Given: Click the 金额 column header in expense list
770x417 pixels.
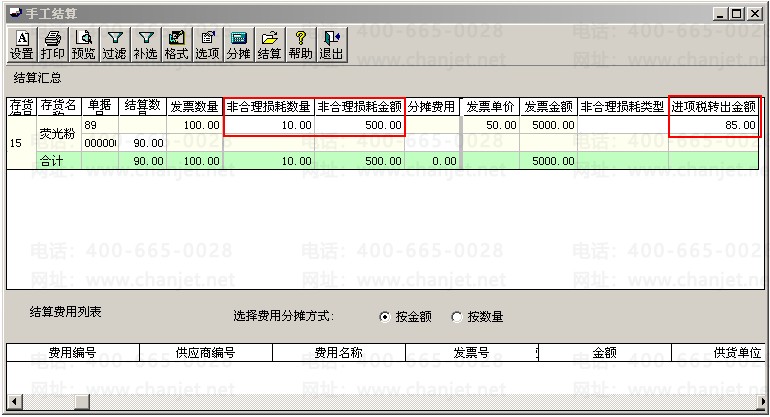Looking at the screenshot, I should [605, 353].
